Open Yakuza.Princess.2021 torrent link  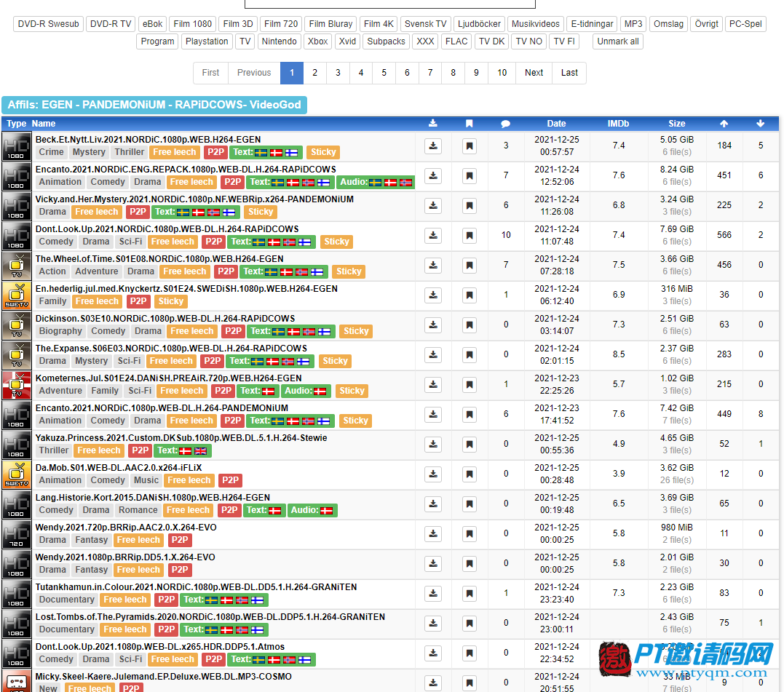(181, 437)
